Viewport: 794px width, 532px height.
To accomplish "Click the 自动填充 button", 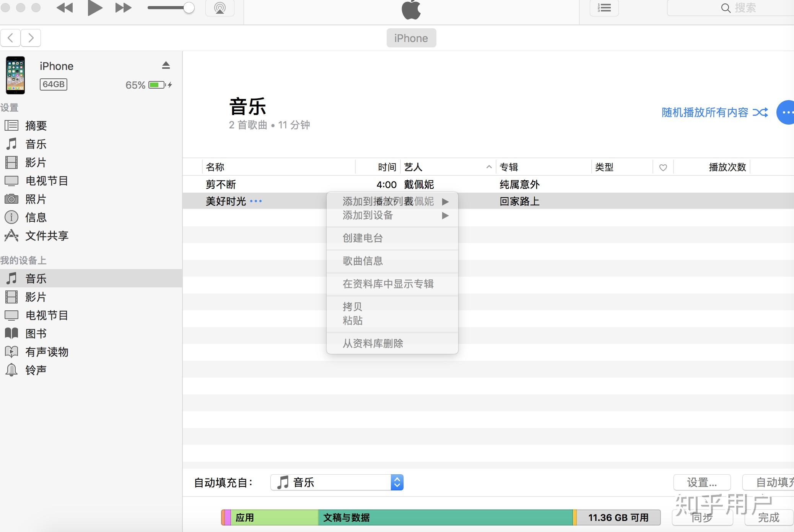I will 768,482.
